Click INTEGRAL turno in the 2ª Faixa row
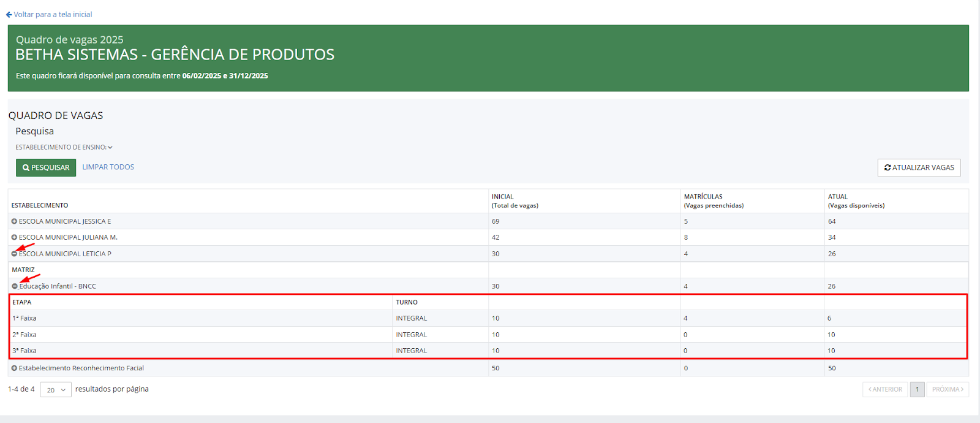 click(x=412, y=335)
